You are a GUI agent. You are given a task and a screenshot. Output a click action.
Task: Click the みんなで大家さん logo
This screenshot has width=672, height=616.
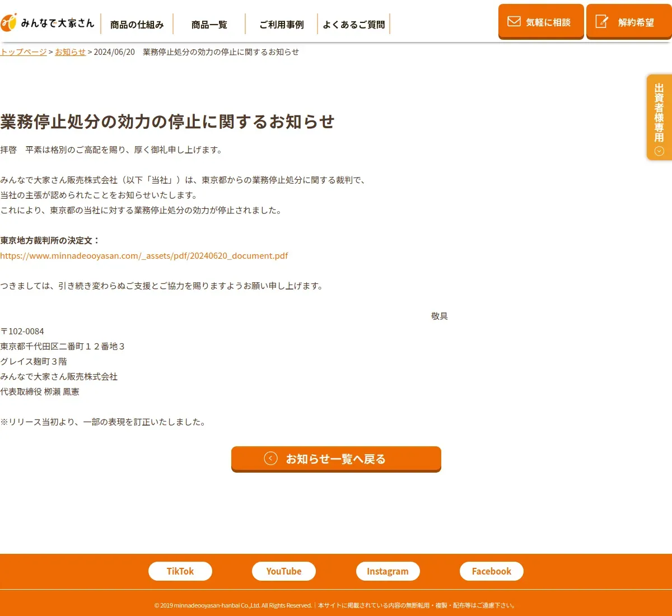(48, 22)
